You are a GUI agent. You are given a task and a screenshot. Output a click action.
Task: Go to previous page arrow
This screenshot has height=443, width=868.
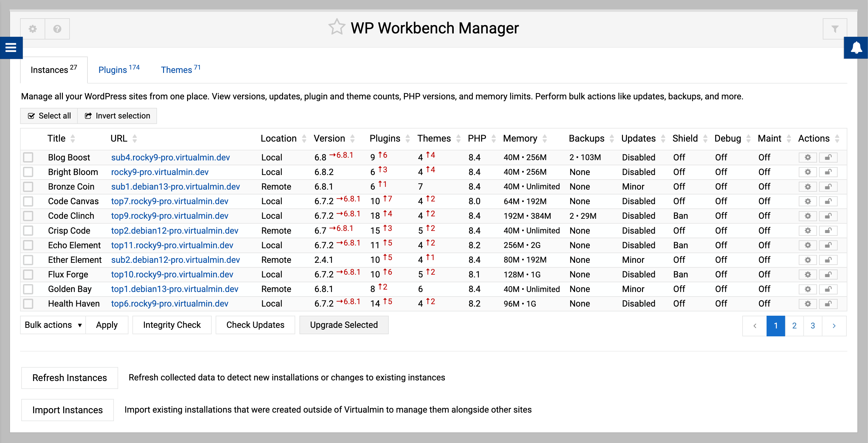(x=754, y=326)
